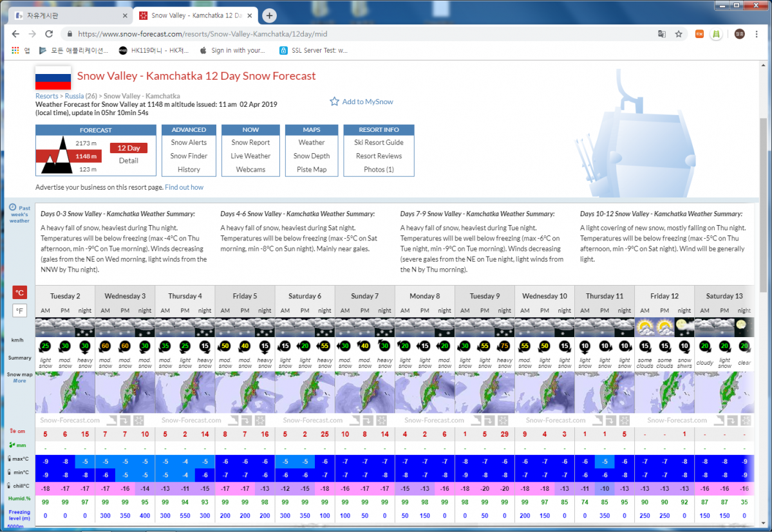Viewport: 772px width, 532px height.
Task: Click the Saturday 6 night wind icon showing 55
Action: [x=325, y=346]
